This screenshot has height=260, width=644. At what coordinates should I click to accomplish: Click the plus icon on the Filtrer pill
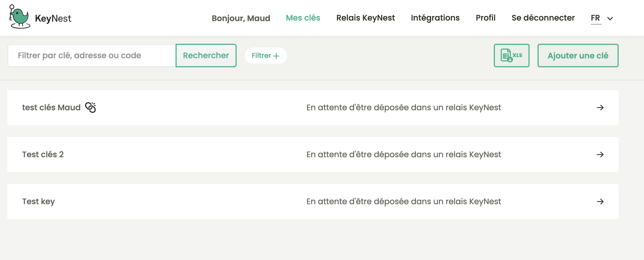click(x=276, y=56)
